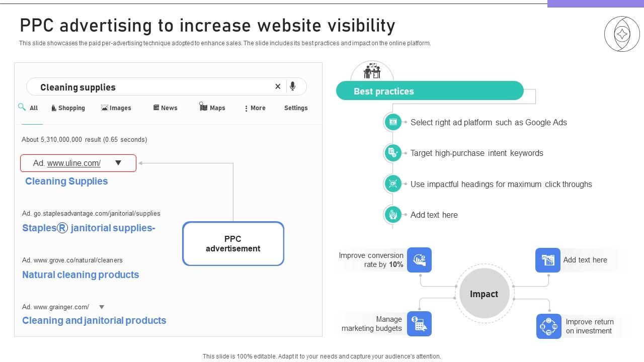This screenshot has width=644, height=362.
Task: Select 'Select right ad platform such as Google Ads'
Action: (489, 122)
